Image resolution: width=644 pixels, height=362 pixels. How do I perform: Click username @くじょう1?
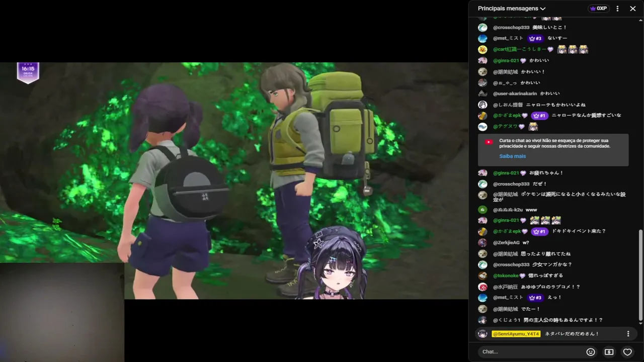point(506,320)
